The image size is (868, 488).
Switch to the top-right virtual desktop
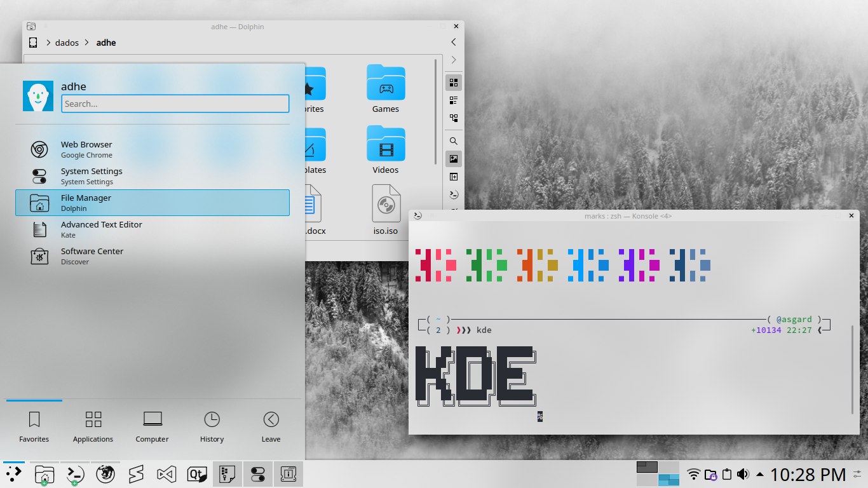668,467
